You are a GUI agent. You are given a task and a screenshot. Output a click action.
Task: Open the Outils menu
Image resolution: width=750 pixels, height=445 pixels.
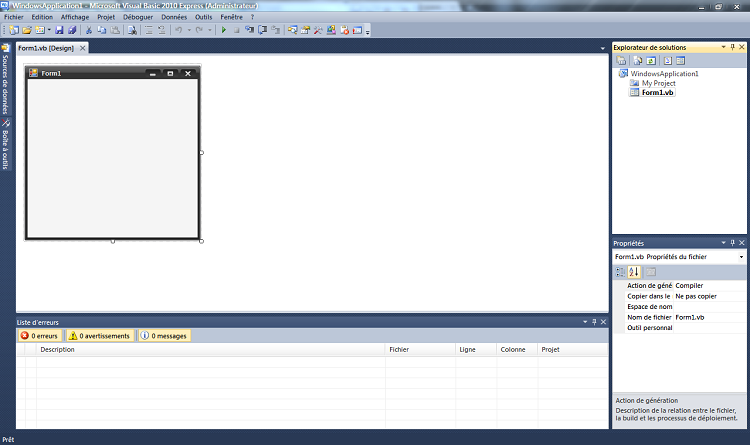coord(203,17)
